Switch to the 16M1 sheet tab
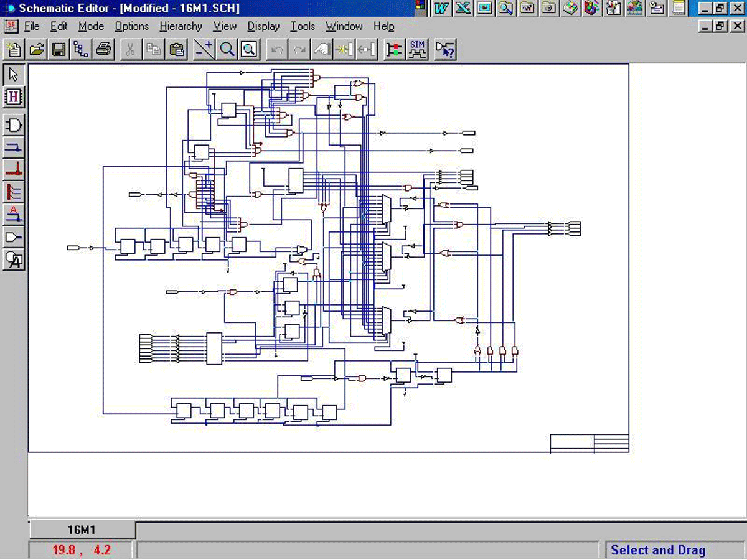Image resolution: width=747 pixels, height=560 pixels. click(82, 530)
